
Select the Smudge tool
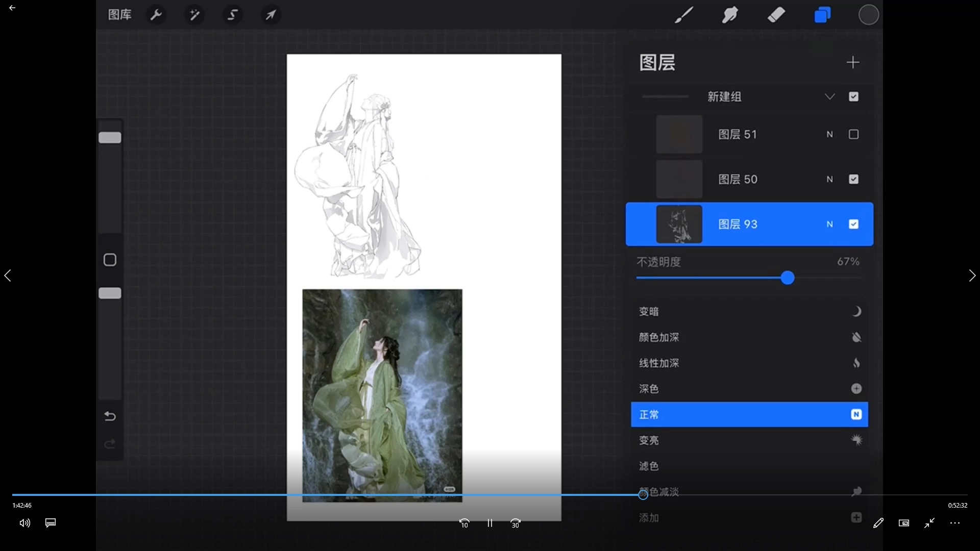pyautogui.click(x=730, y=15)
